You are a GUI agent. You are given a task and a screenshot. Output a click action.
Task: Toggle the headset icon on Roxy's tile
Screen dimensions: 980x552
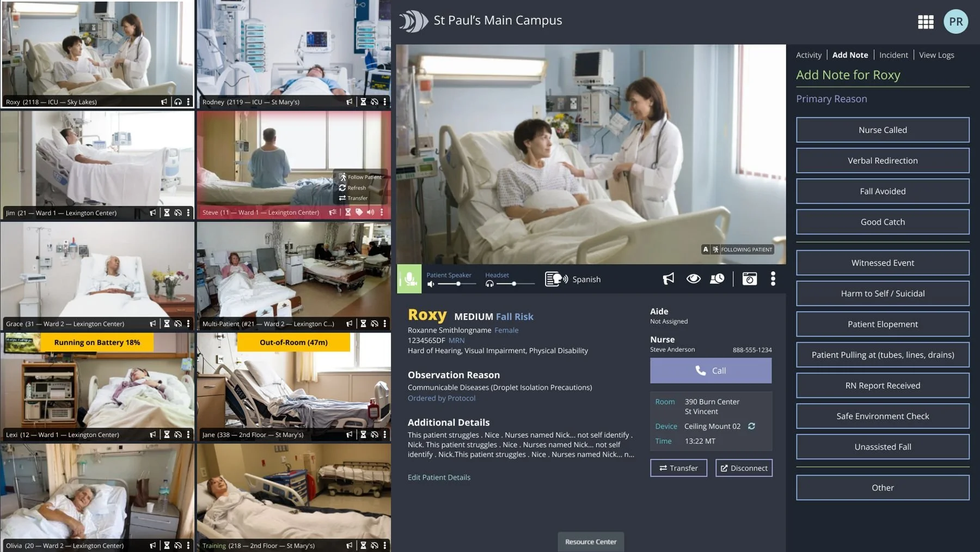pyautogui.click(x=178, y=102)
